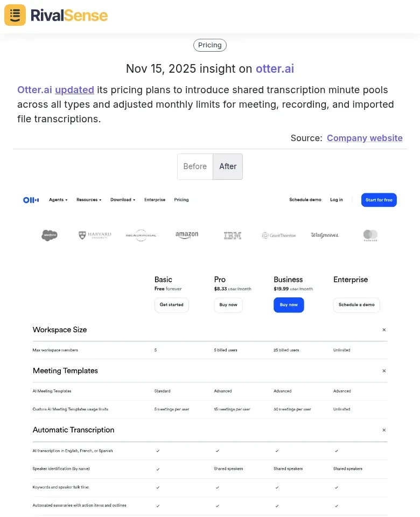Image resolution: width=420 pixels, height=517 pixels.
Task: Select the Enterprise navigation item
Action: (155, 200)
